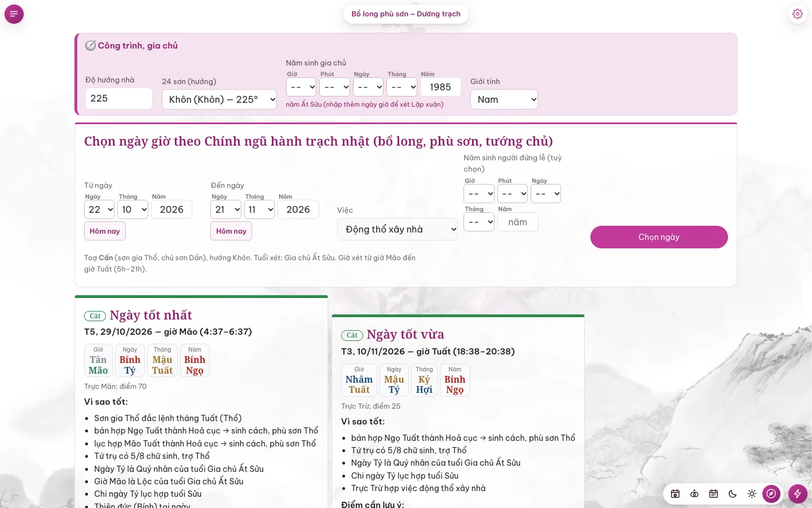Open the calendar list icon in bottom toolbar
The height and width of the screenshot is (508, 812).
point(713,494)
